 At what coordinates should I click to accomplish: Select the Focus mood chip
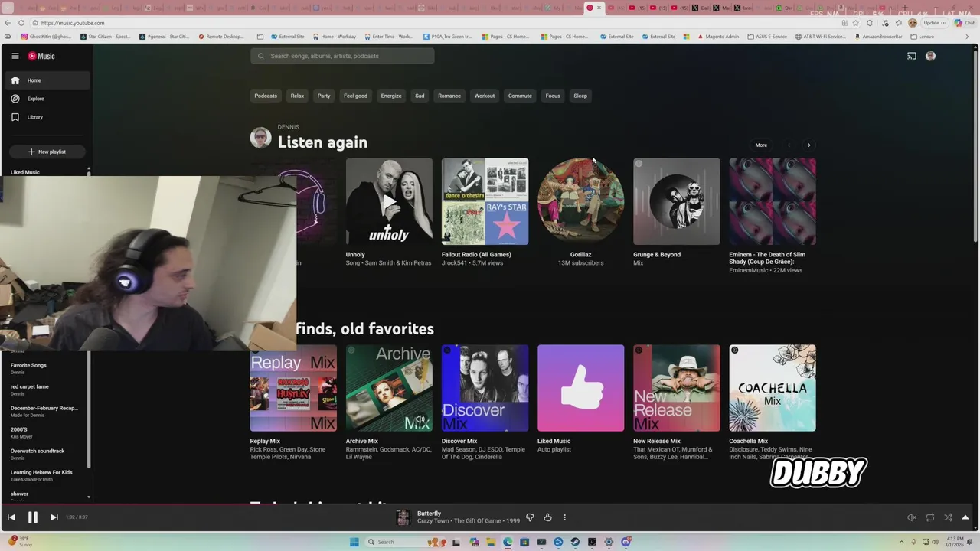pyautogui.click(x=553, y=96)
